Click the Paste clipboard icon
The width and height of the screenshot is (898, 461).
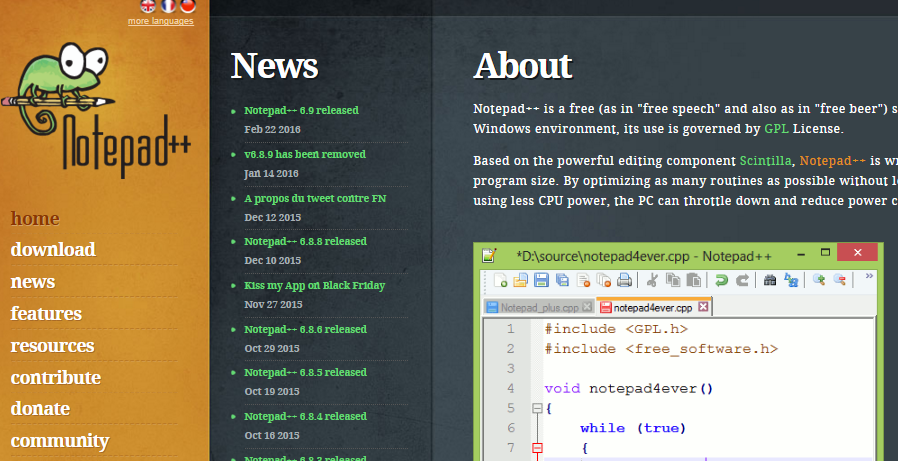(x=694, y=279)
